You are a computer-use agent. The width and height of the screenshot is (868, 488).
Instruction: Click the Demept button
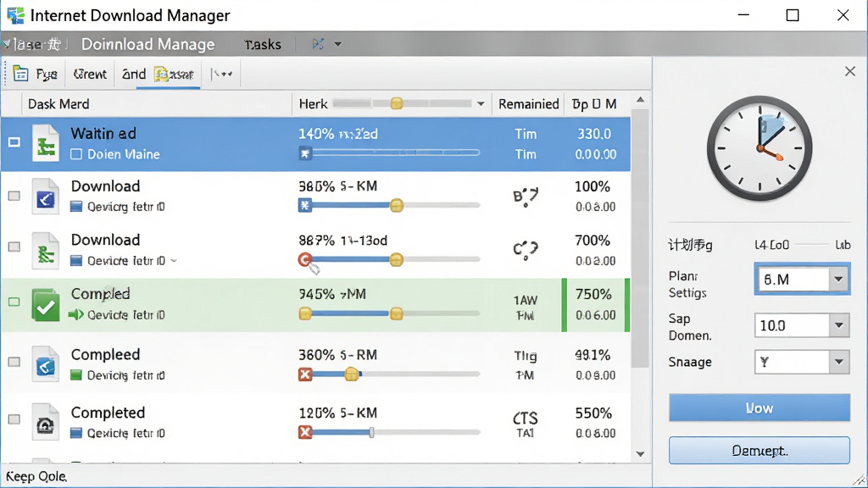click(x=759, y=451)
